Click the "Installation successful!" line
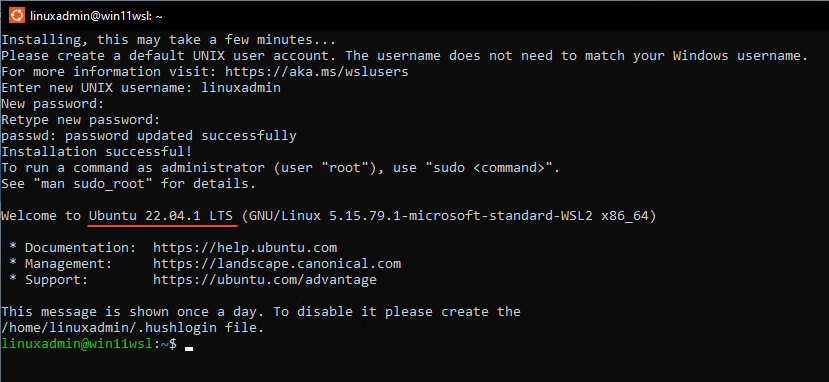Viewport: 829px width, 382px height. 96,152
